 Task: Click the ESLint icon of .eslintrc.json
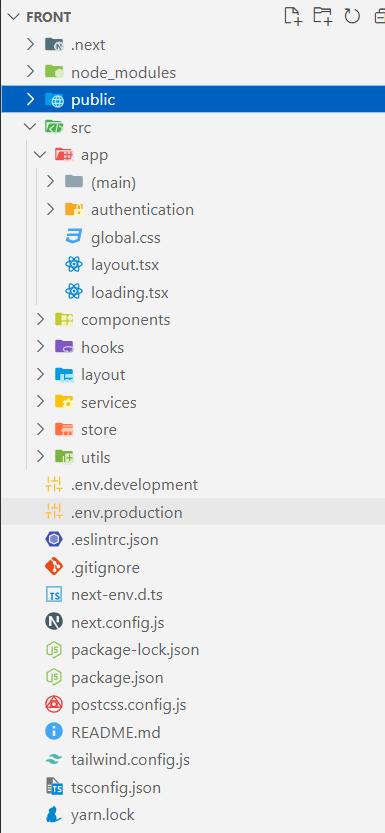(54, 540)
